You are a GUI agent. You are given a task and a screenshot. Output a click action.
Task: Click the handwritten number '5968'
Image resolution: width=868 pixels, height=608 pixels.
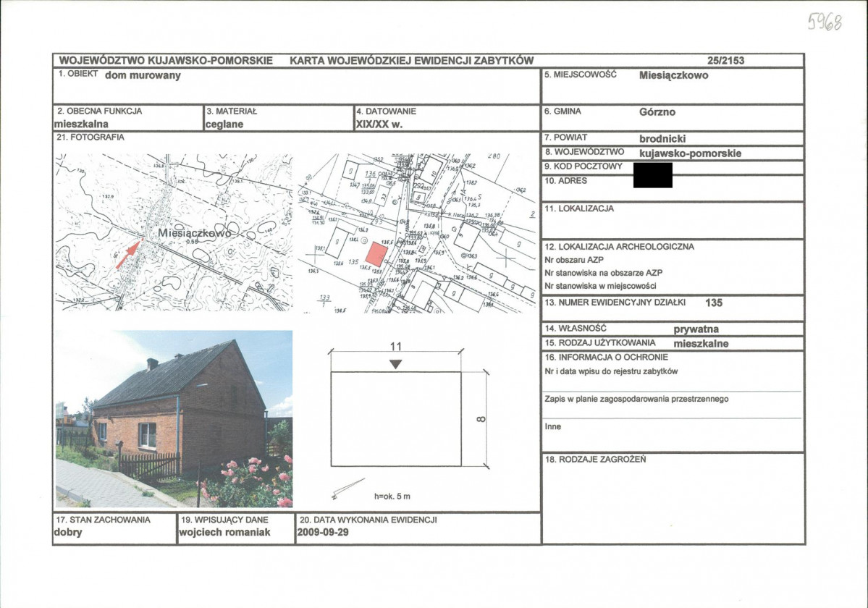pyautogui.click(x=825, y=22)
